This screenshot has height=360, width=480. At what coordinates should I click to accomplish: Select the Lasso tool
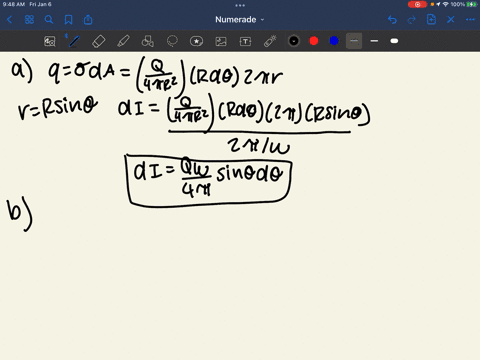pyautogui.click(x=172, y=41)
